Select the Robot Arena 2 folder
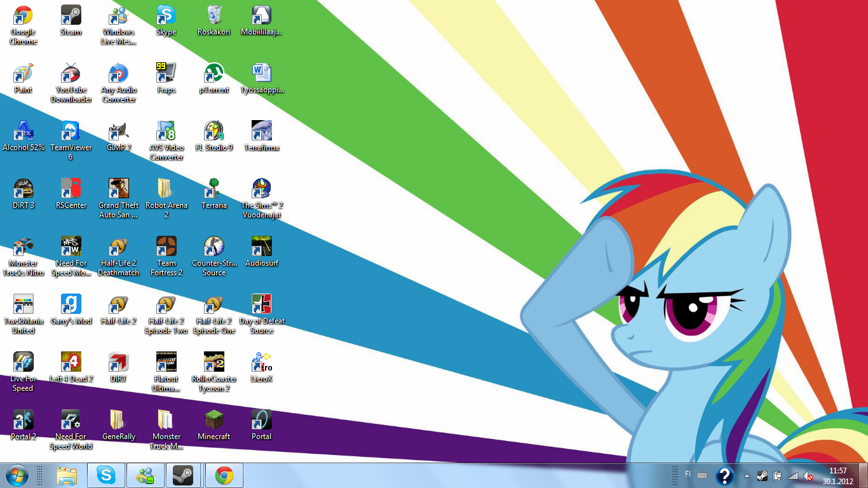Viewport: 868px width, 488px height. (x=166, y=199)
